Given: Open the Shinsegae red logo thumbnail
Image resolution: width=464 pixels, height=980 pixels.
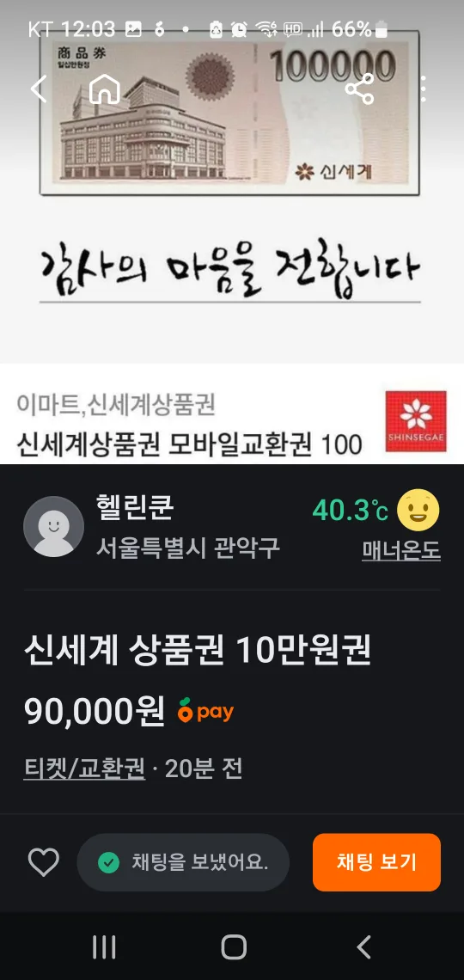Looking at the screenshot, I should click(x=416, y=421).
